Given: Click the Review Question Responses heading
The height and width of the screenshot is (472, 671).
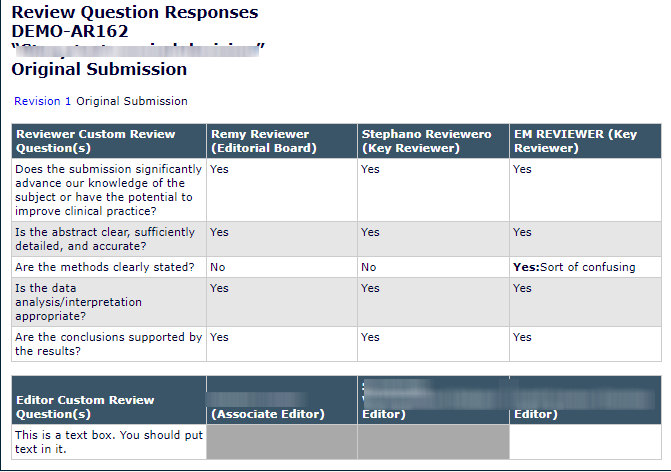Looking at the screenshot, I should coord(134,13).
